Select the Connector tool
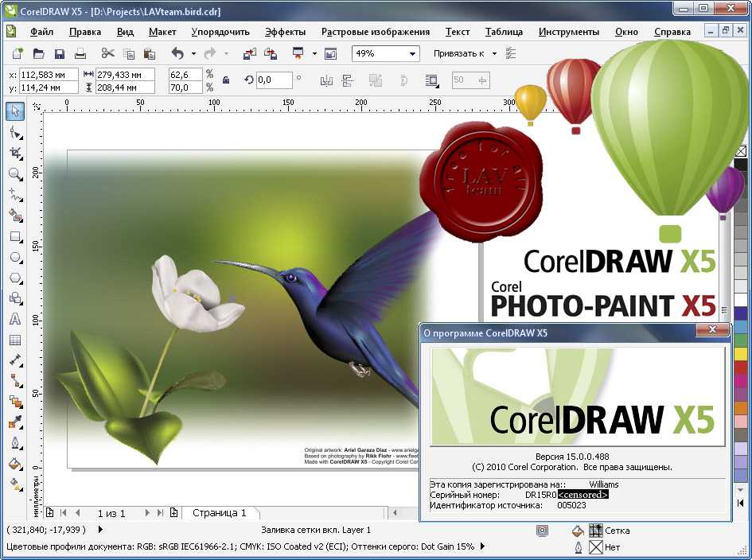 pos(15,381)
